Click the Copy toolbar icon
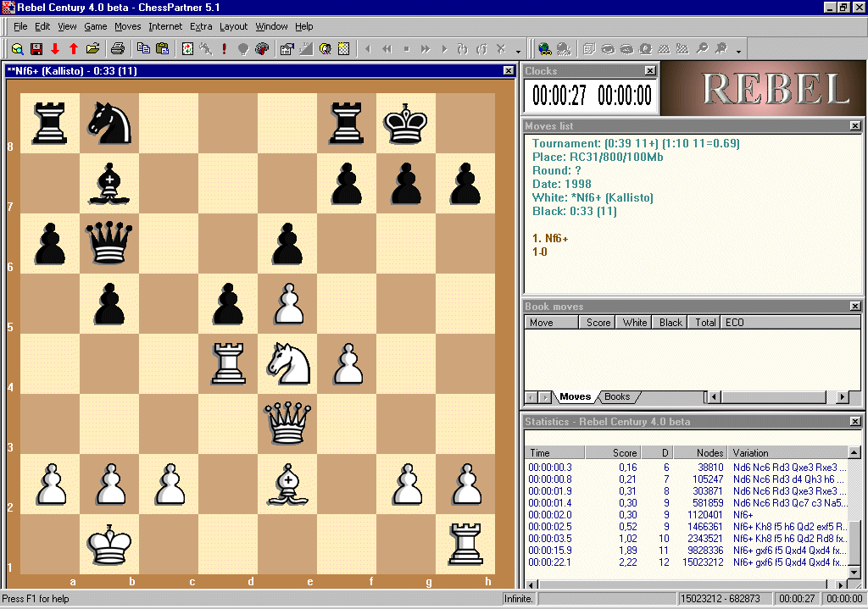868x609 pixels. coord(143,49)
